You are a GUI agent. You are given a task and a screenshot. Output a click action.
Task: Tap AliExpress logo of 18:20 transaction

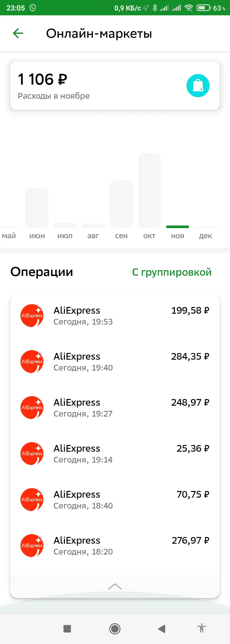point(32,546)
